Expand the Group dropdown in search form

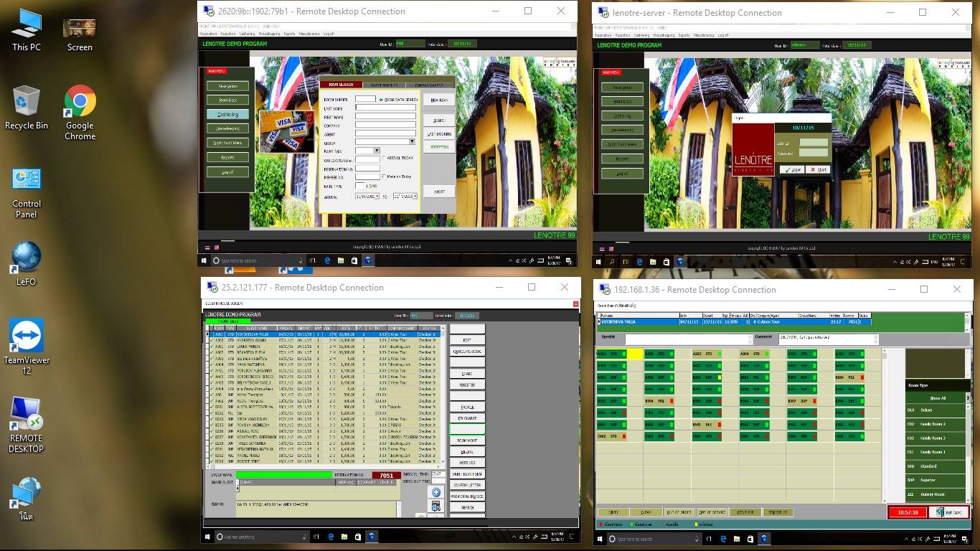pyautogui.click(x=412, y=143)
